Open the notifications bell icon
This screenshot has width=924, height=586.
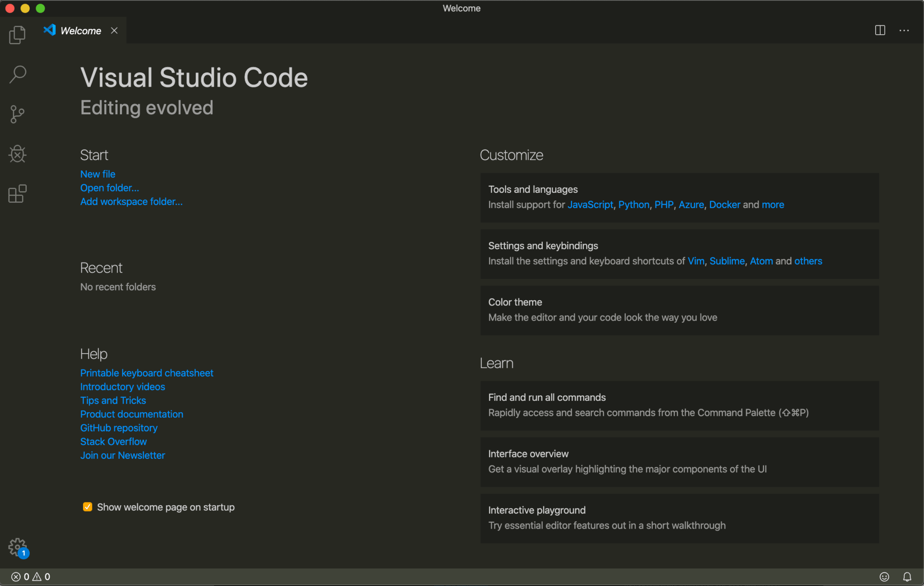(x=907, y=577)
